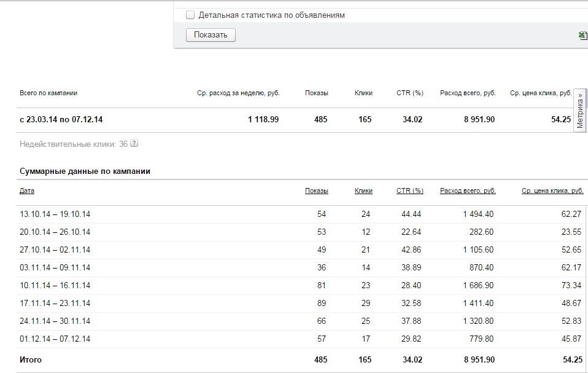The height and width of the screenshot is (373, 588).
Task: Click the spend value 1 494.40
Action: (x=478, y=214)
